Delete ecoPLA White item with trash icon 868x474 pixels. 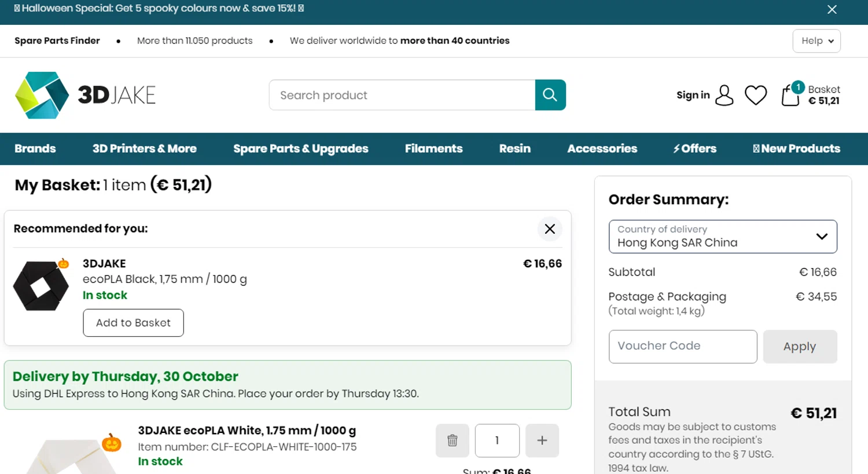[453, 440]
